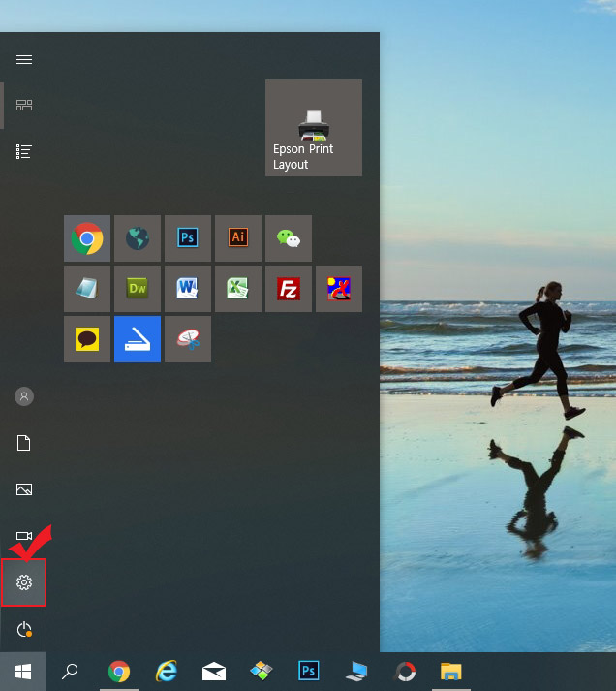Screen dimensions: 616x691
Task: Open the computer monitor taskbar app
Action: click(356, 672)
